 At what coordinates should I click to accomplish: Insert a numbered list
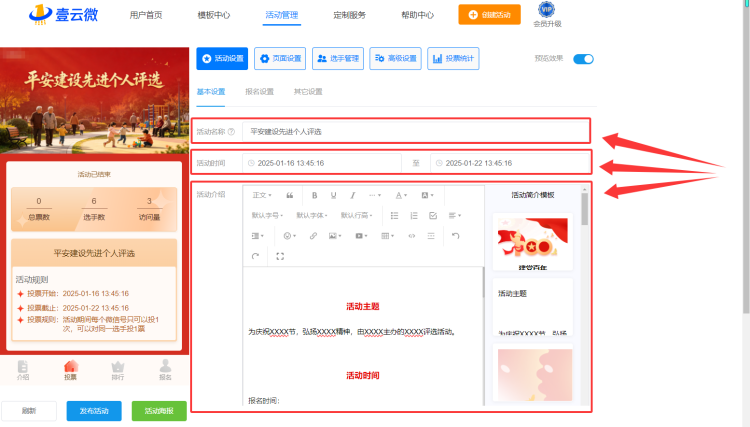click(414, 216)
